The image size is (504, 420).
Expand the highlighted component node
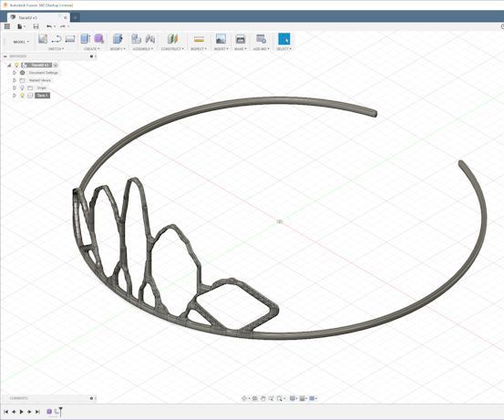tap(15, 96)
